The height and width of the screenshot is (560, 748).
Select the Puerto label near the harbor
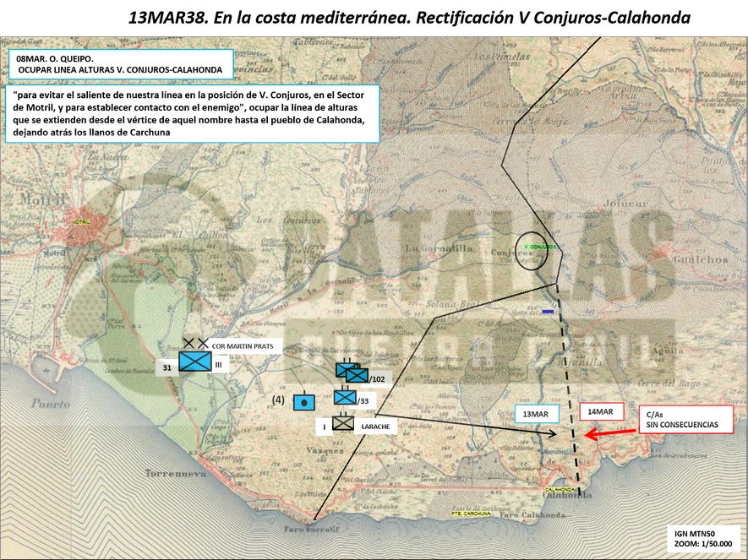point(51,404)
